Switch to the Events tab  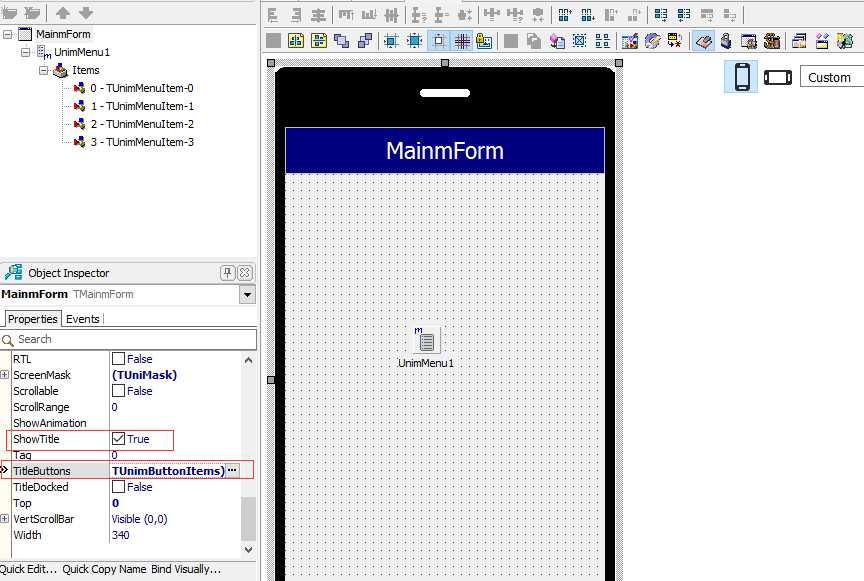(83, 319)
